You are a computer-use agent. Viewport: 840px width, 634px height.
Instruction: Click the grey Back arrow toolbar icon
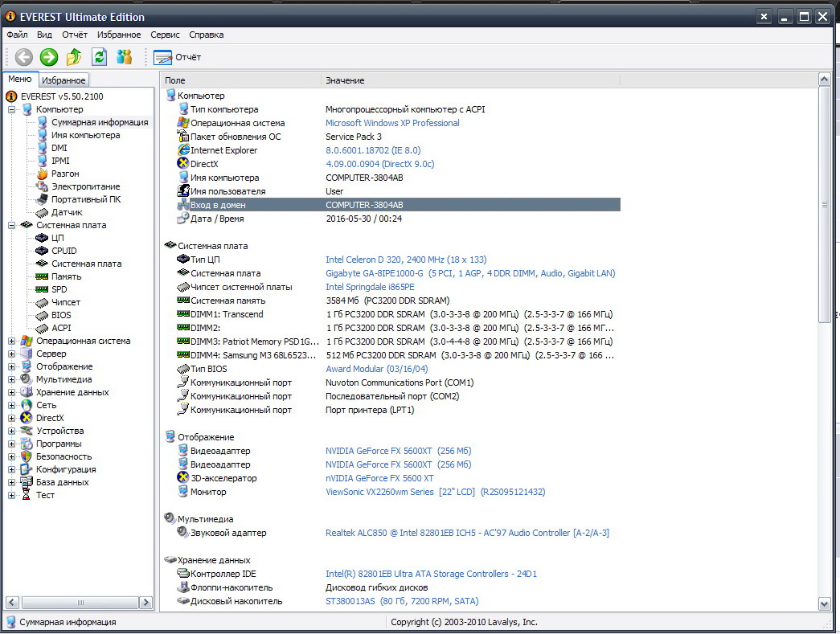coord(23,57)
